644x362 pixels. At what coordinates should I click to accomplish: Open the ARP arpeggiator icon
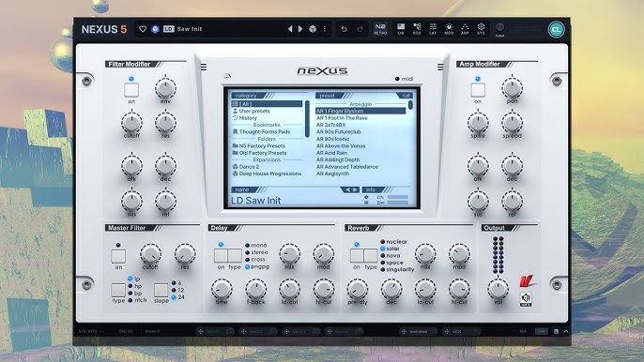pyautogui.click(x=465, y=29)
